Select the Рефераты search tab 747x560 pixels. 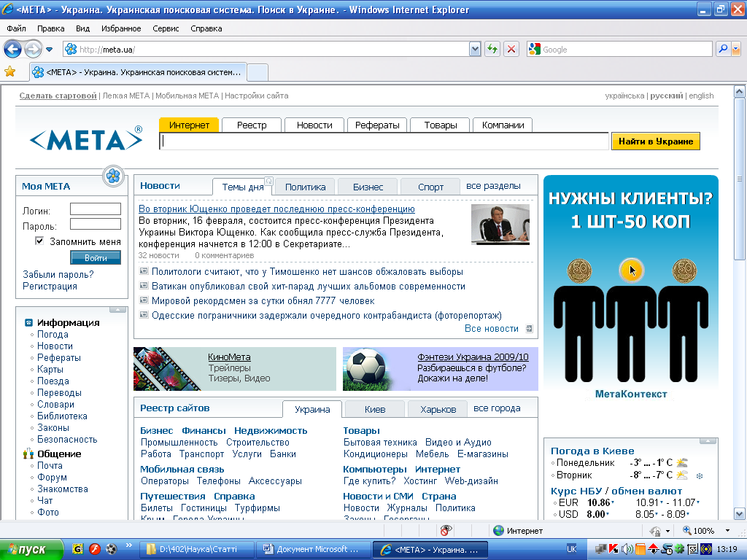click(377, 125)
